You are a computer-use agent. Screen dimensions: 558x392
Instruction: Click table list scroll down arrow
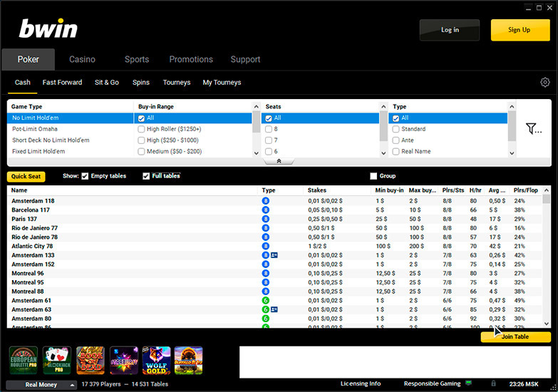(x=547, y=324)
